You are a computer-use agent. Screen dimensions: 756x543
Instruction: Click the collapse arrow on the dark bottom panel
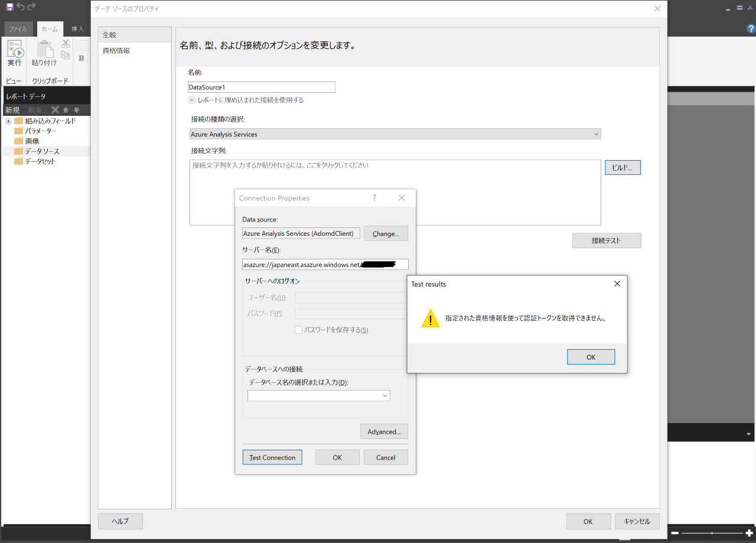click(750, 434)
